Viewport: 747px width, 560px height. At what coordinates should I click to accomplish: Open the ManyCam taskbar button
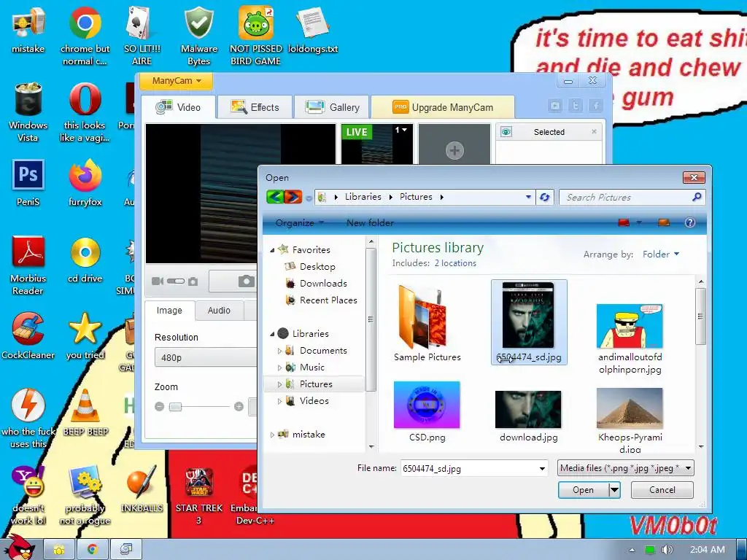[125, 550]
